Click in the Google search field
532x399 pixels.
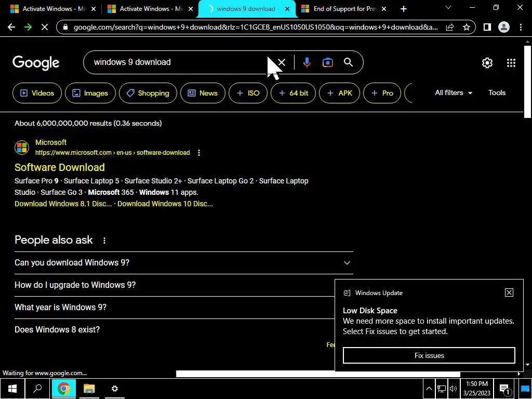pos(180,62)
